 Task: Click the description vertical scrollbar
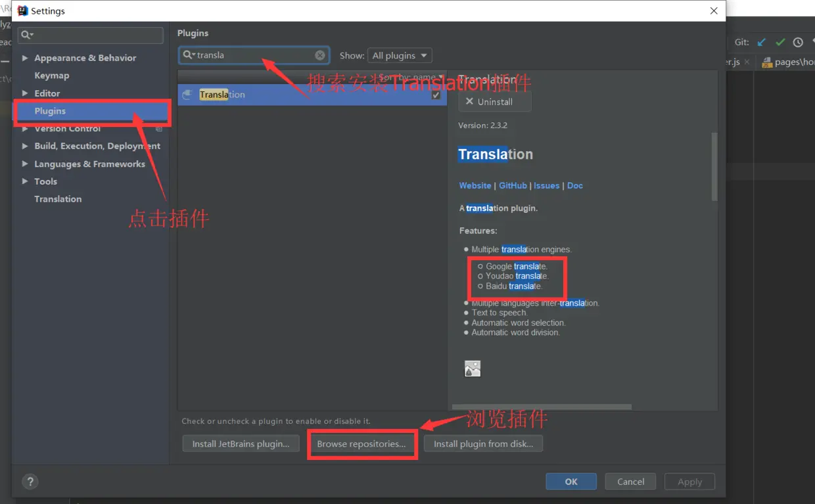coord(714,166)
